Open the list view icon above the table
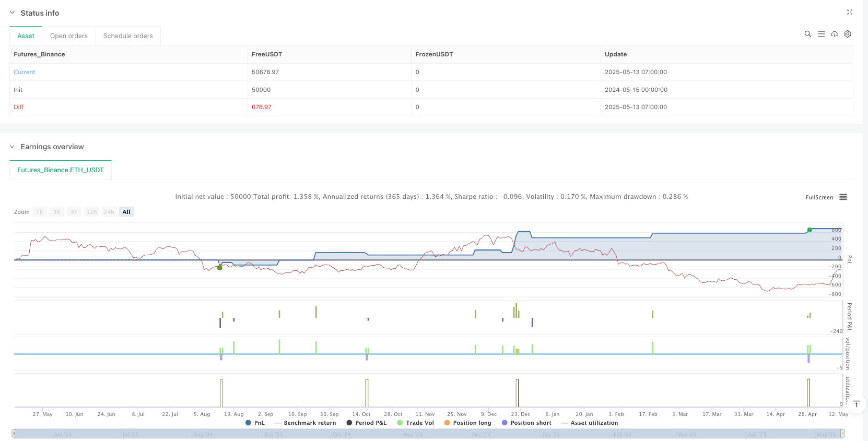The image size is (868, 441). (821, 34)
